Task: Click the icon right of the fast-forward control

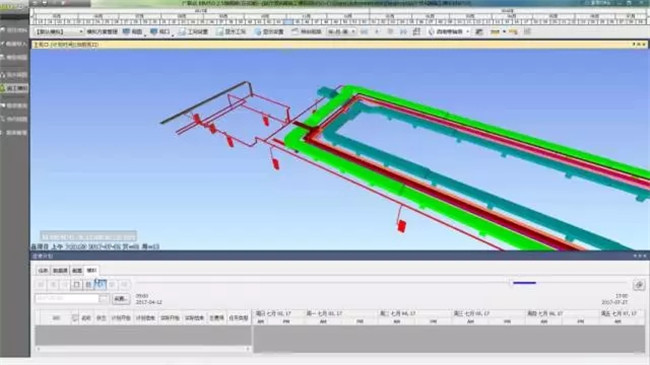Action: tap(417, 32)
